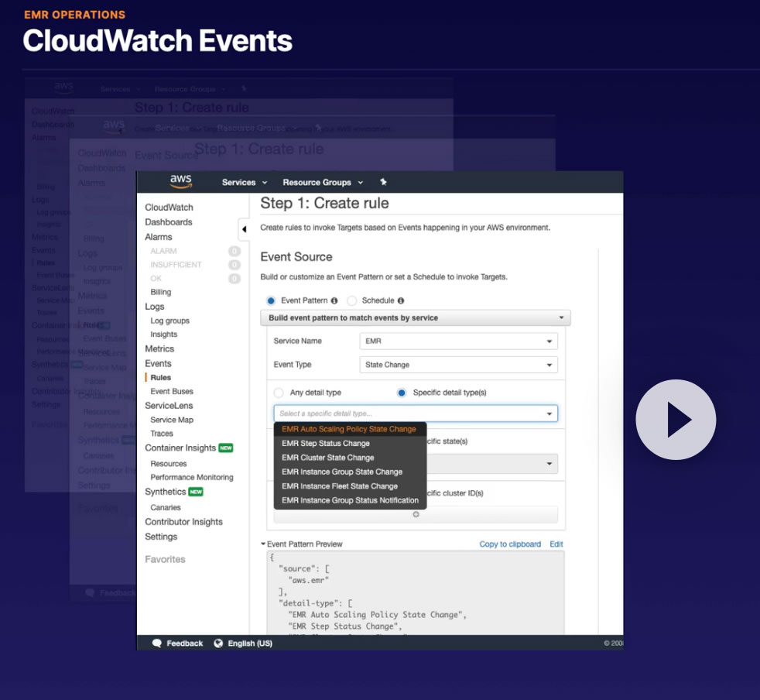Open Container Insights in the sidebar
760x700 pixels.
(180, 448)
